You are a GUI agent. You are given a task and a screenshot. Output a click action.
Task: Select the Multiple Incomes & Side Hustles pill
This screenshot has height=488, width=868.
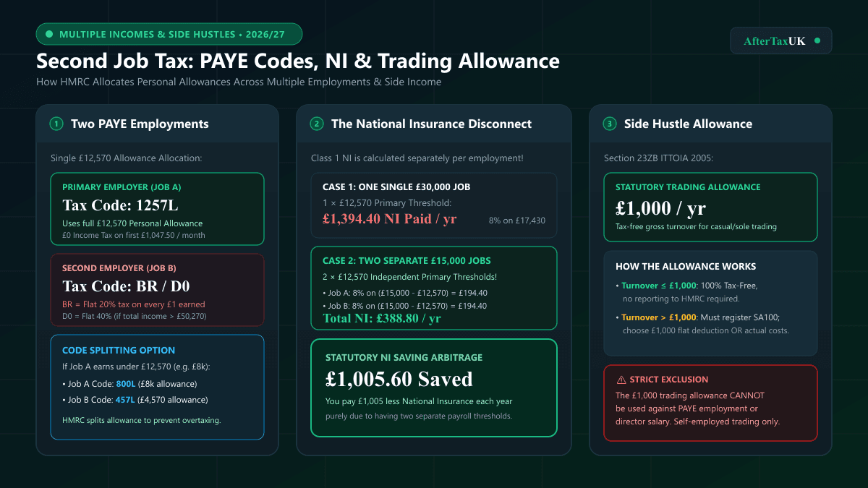(169, 34)
